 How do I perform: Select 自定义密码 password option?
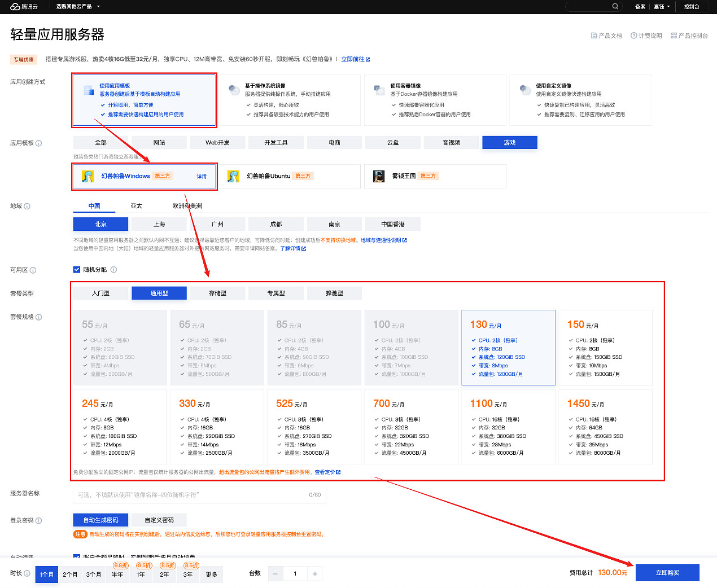160,520
